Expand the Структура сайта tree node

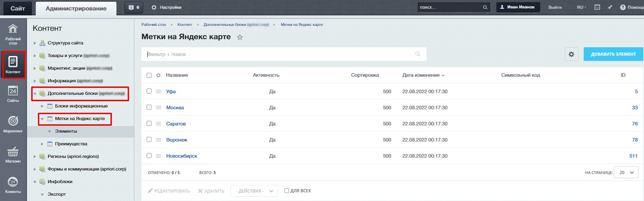[35, 43]
